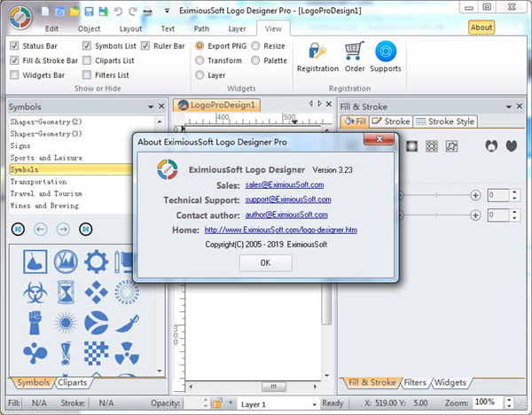Open the folder icon in quick toolbar

coord(74,12)
